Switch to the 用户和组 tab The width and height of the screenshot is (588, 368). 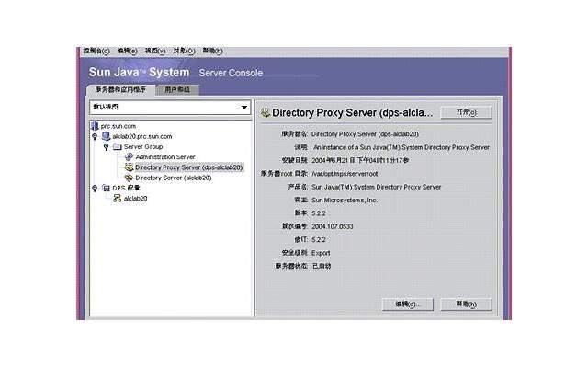tap(177, 90)
